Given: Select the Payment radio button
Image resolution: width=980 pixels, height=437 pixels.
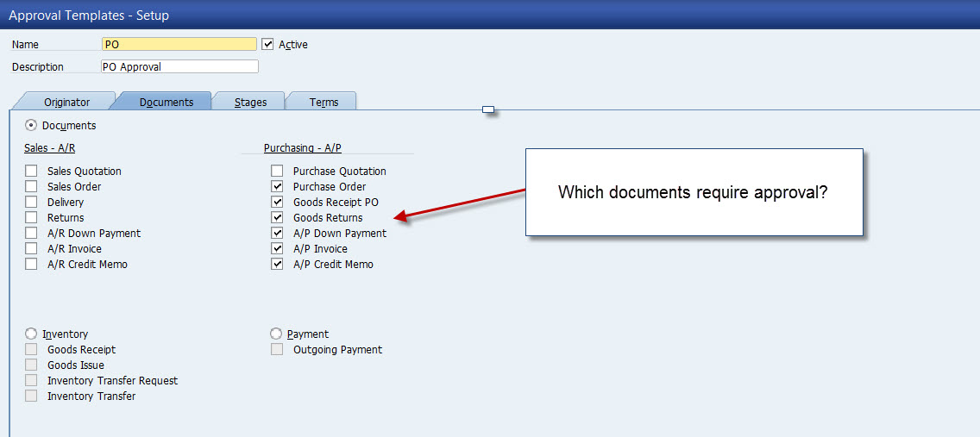Looking at the screenshot, I should 276,334.
